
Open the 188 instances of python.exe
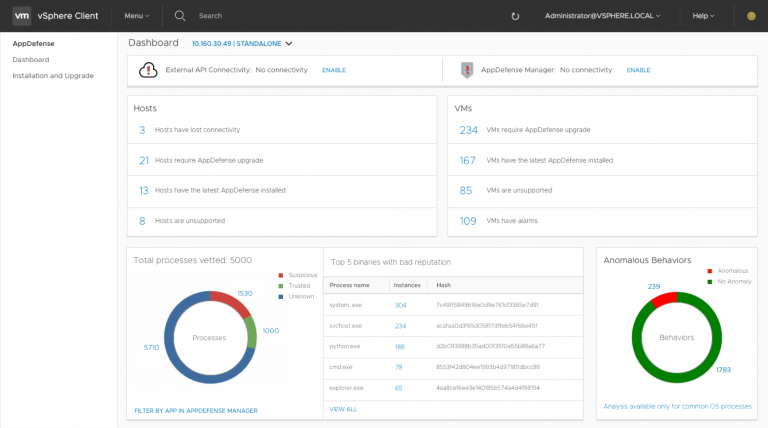(400, 347)
